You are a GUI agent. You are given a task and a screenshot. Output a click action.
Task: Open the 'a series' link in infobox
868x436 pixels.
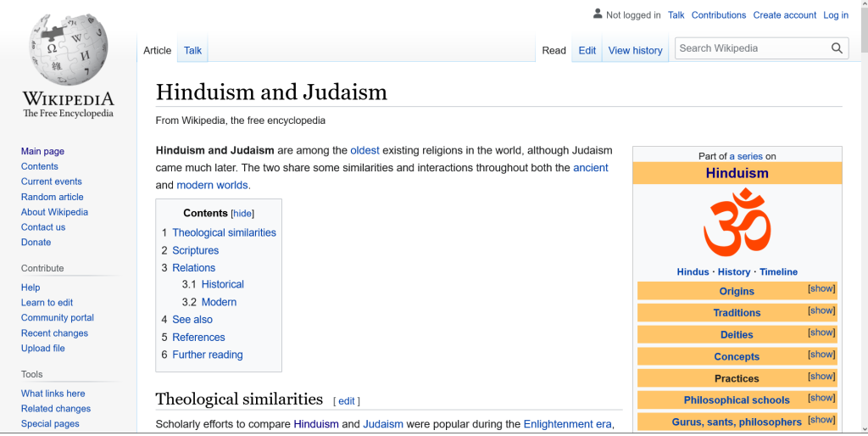[x=746, y=156]
